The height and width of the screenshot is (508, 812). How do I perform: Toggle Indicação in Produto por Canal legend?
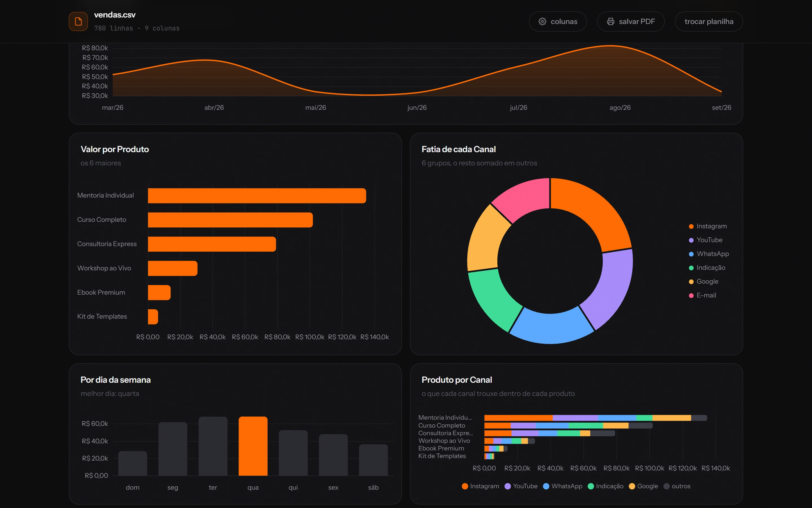pyautogui.click(x=606, y=486)
